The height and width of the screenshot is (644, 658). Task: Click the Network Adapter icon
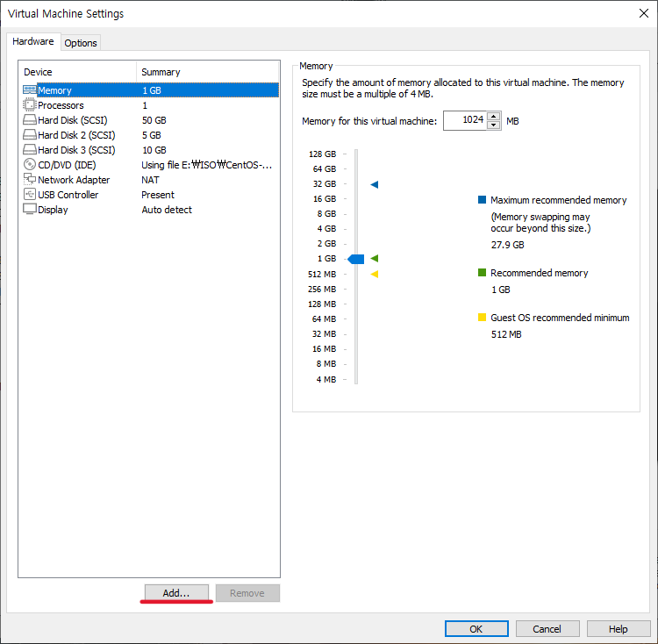pos(29,180)
